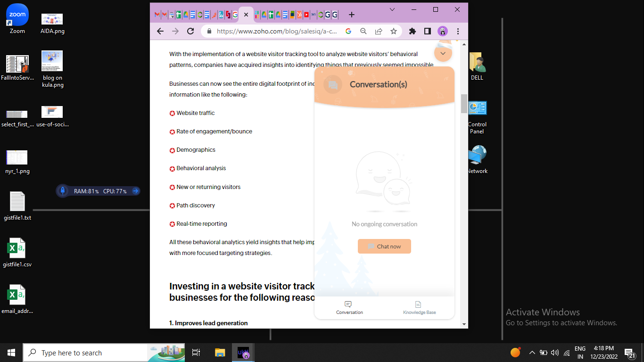Switch to the HubSpot tab
The height and width of the screenshot is (362, 644).
pos(299,15)
